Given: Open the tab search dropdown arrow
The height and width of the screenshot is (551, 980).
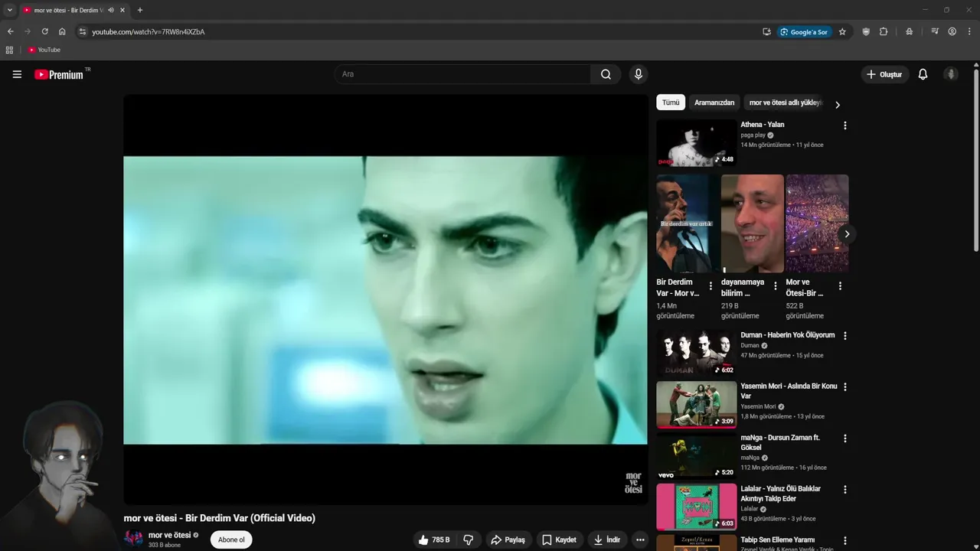Looking at the screenshot, I should click(10, 10).
